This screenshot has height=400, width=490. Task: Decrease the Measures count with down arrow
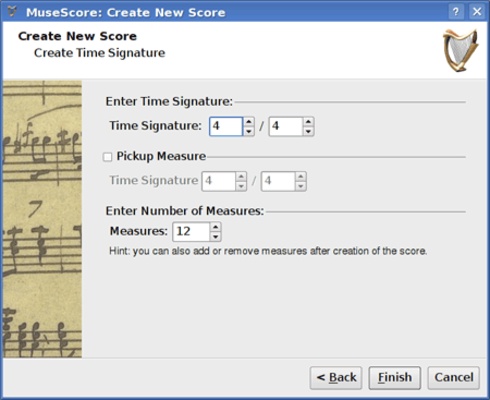(216, 236)
